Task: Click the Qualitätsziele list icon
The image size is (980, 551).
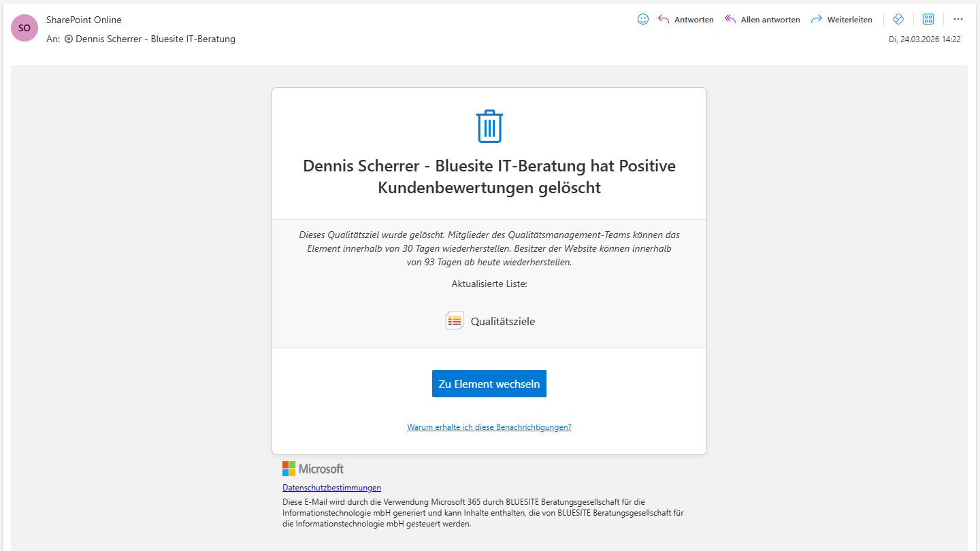Action: 454,321
